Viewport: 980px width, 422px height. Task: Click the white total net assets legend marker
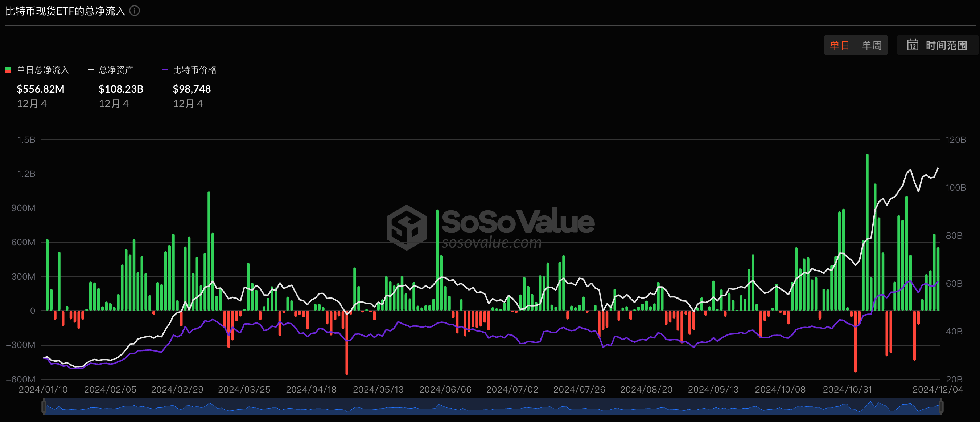91,70
